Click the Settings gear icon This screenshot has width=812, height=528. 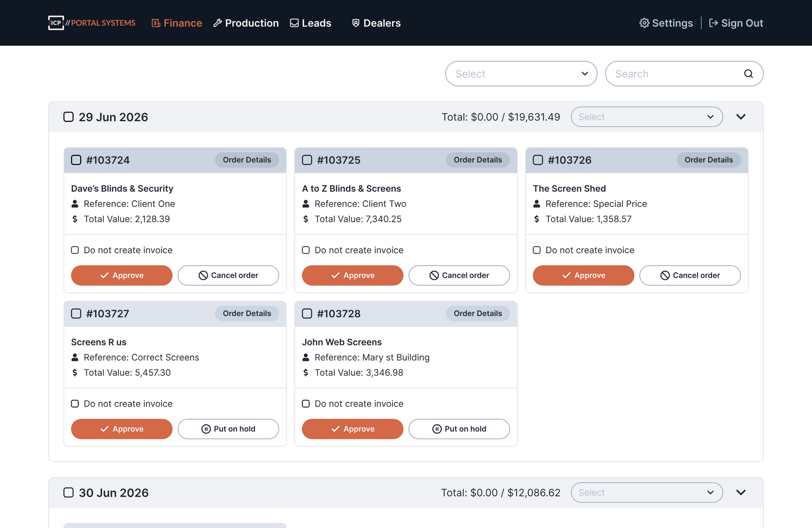644,23
